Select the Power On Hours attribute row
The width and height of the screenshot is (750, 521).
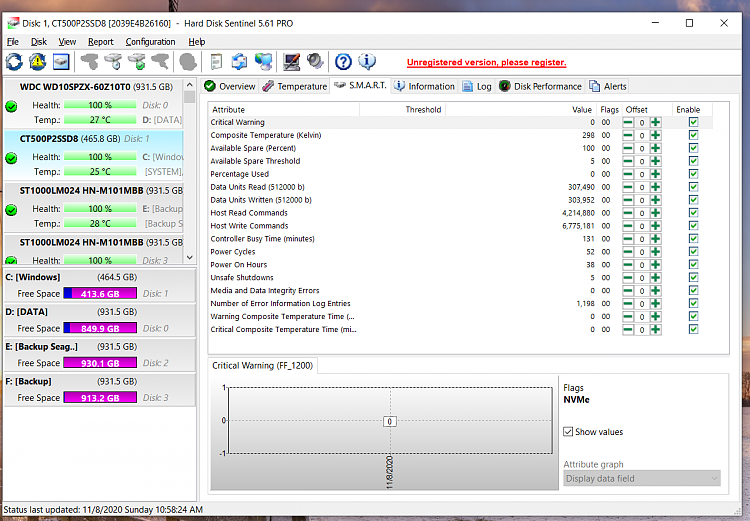coord(460,265)
